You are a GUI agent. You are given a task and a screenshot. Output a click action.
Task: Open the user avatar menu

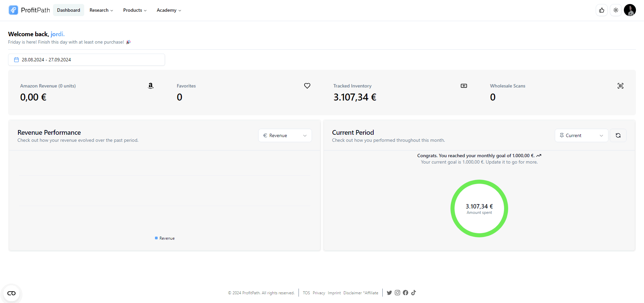coord(630,10)
